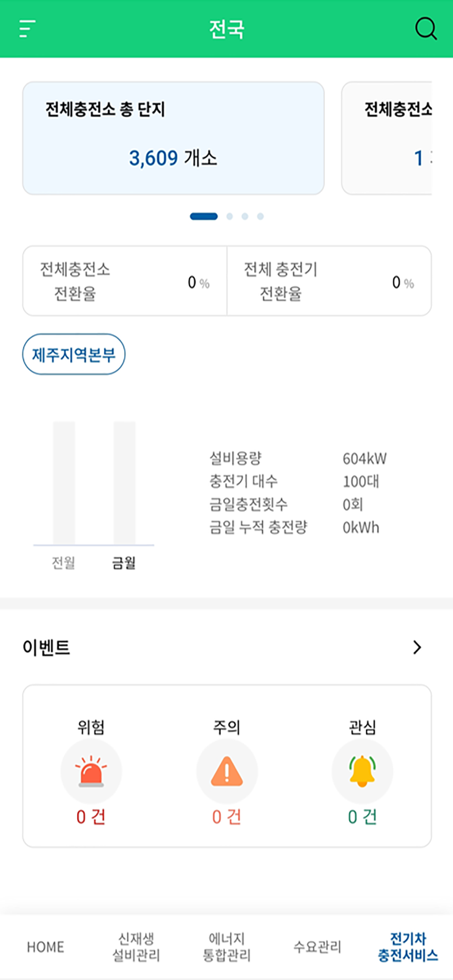
Task: Click the 위험 red siren icon
Action: coord(92,771)
